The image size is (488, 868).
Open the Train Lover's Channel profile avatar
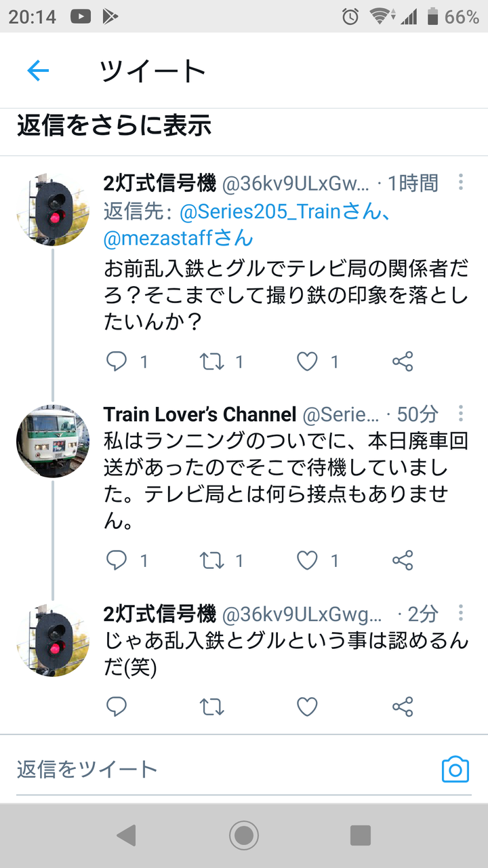(x=53, y=441)
